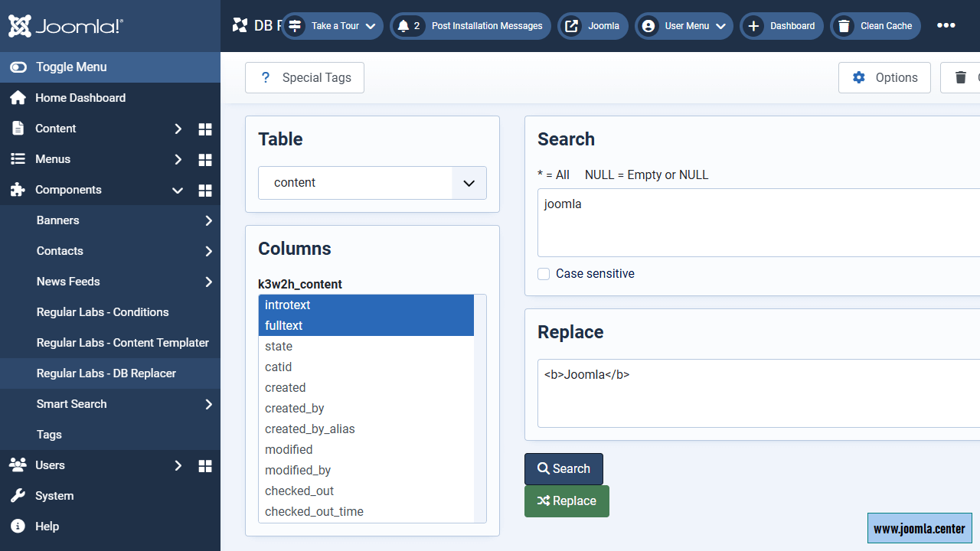
Task: Click the Options gear button
Action: click(x=884, y=78)
